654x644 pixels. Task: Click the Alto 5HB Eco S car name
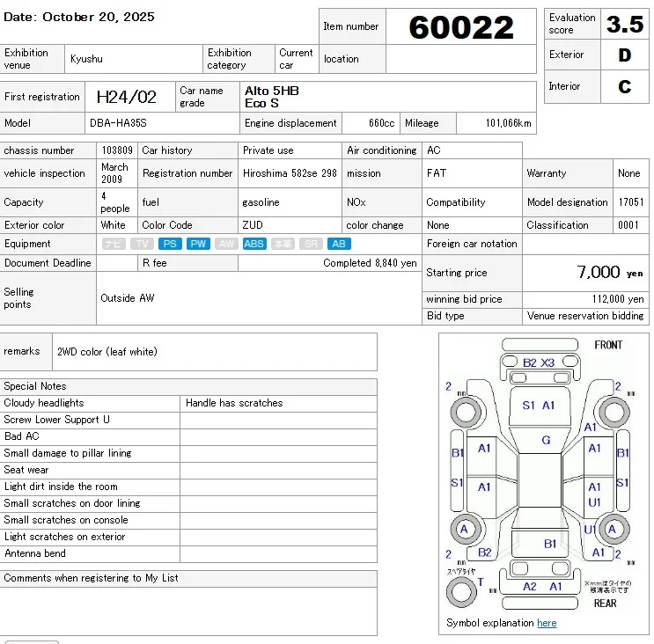coord(271,97)
